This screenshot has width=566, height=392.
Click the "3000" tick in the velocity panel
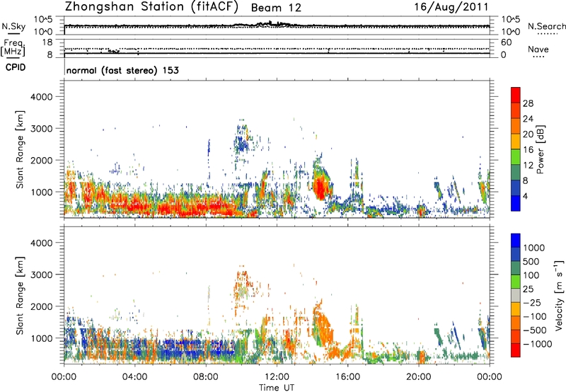pos(41,275)
